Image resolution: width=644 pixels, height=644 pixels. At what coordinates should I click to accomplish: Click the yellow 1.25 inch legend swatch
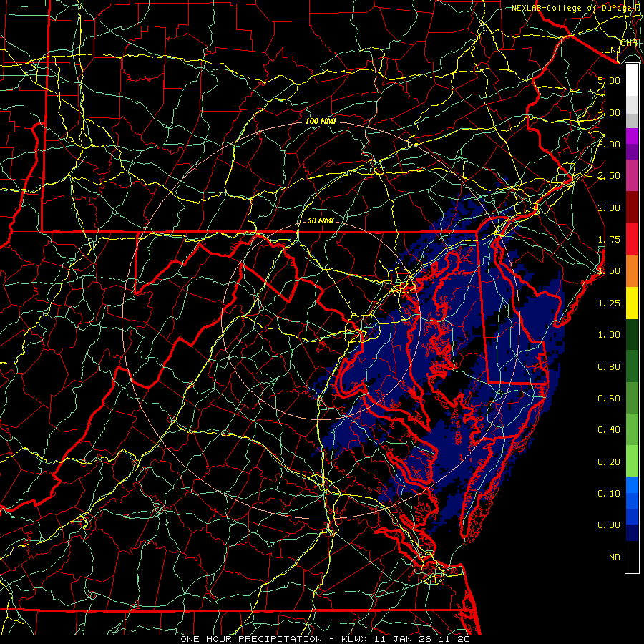point(632,303)
